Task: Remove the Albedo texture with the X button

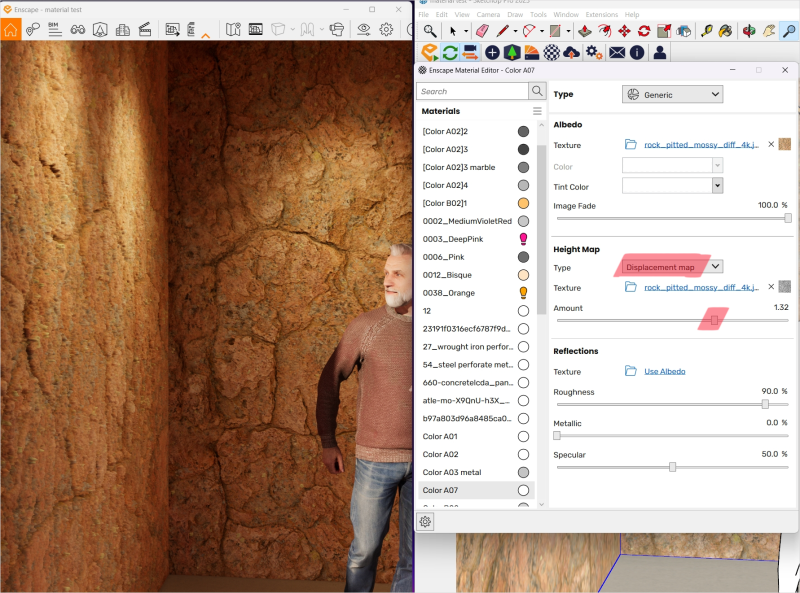Action: [x=770, y=145]
